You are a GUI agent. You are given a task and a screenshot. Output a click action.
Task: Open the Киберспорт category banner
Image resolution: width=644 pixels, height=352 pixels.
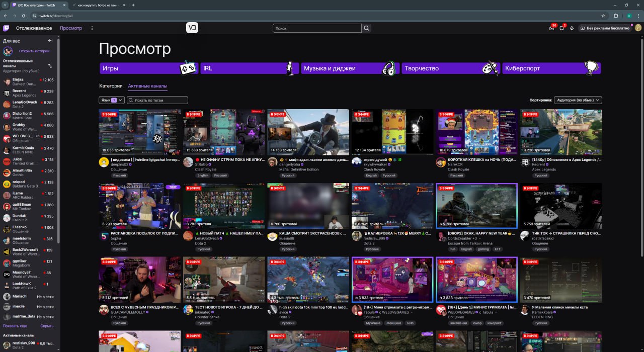pos(551,68)
